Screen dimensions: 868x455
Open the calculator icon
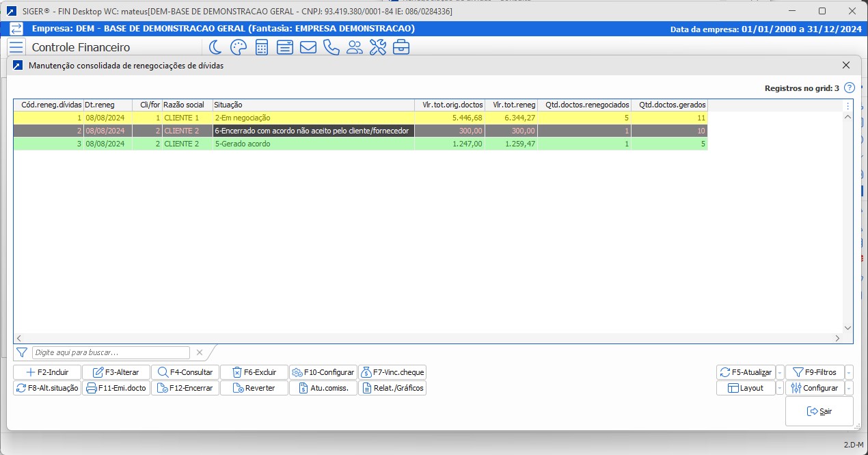point(261,47)
